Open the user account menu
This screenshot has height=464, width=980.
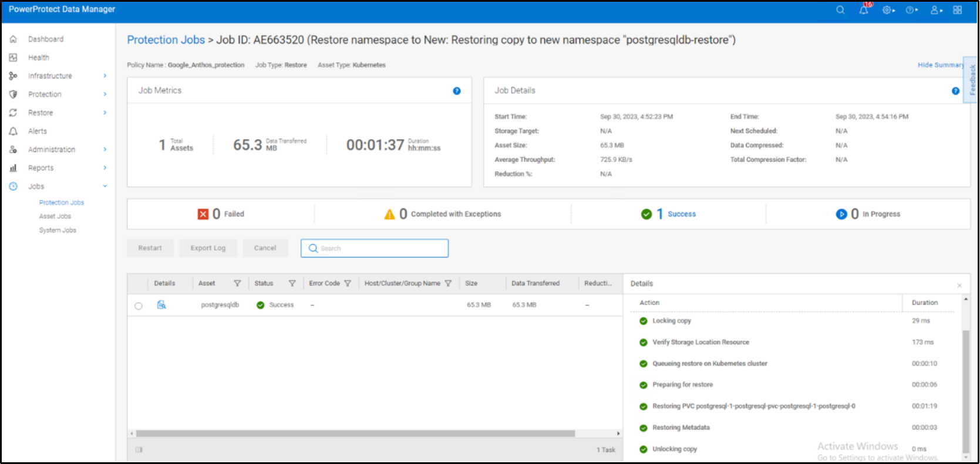(x=936, y=10)
